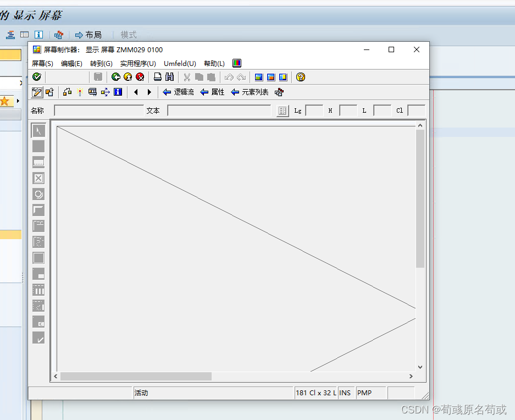The height and width of the screenshot is (420, 515).
Task: Click the Lg length input field
Action: click(x=314, y=110)
